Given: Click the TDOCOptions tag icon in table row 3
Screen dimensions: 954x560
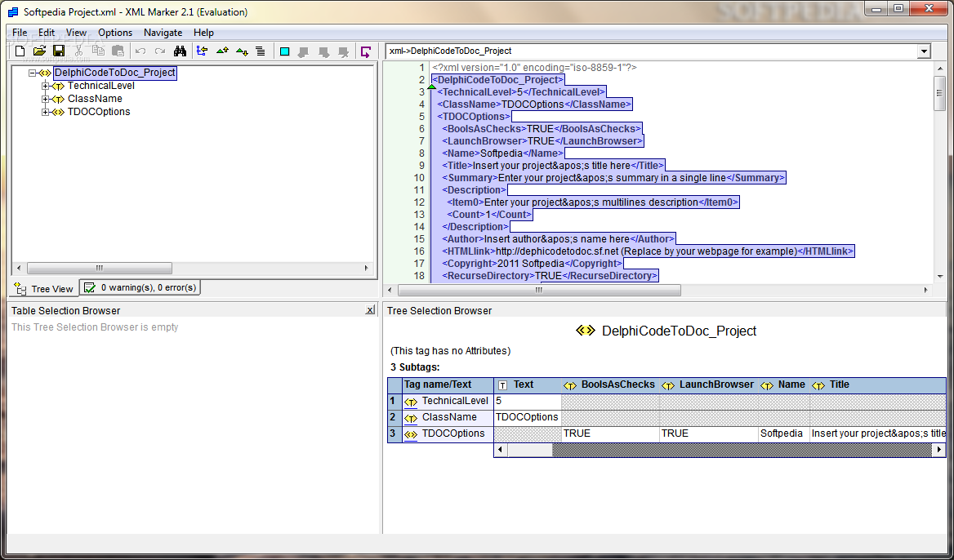Looking at the screenshot, I should (412, 434).
